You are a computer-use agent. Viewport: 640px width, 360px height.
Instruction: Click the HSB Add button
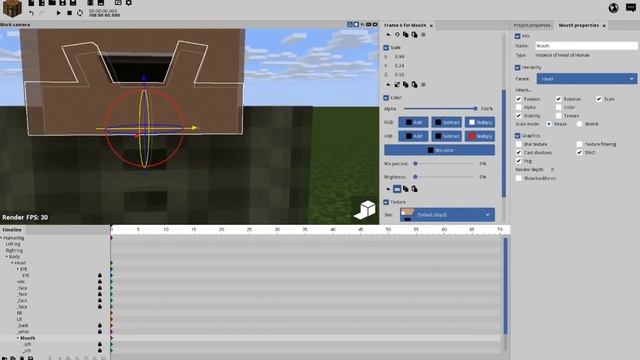413,136
